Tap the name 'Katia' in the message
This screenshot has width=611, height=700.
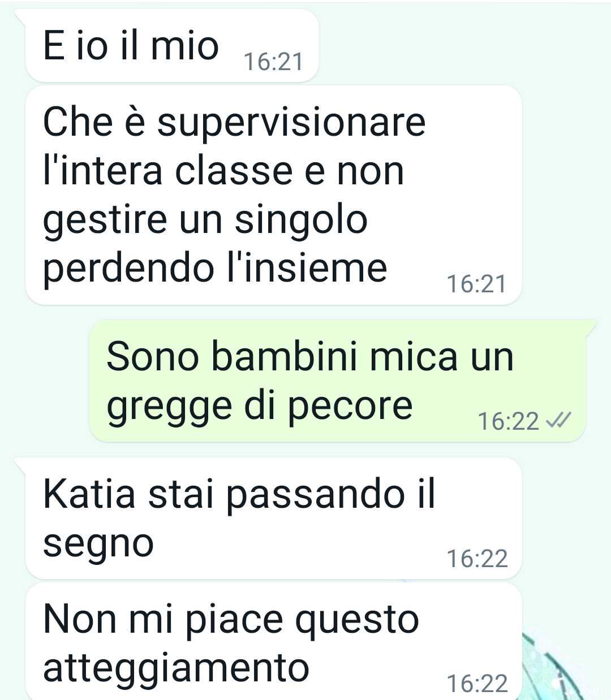click(x=90, y=494)
